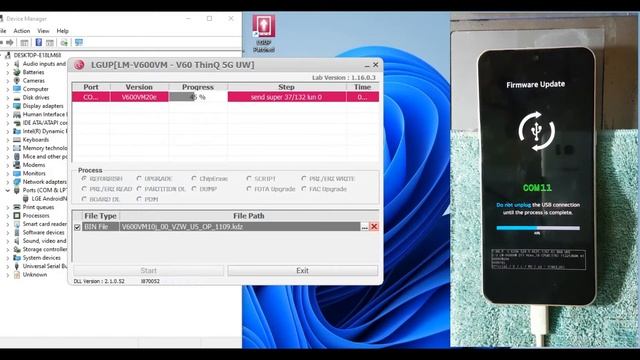Image resolution: width=640 pixels, height=360 pixels.
Task: Click the V600VM20e version cell
Action: 139,97
